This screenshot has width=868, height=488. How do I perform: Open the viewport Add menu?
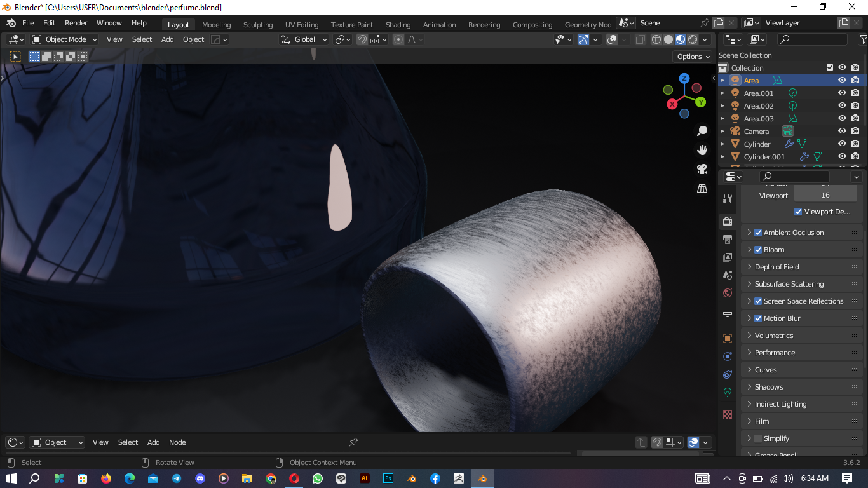[x=168, y=39]
